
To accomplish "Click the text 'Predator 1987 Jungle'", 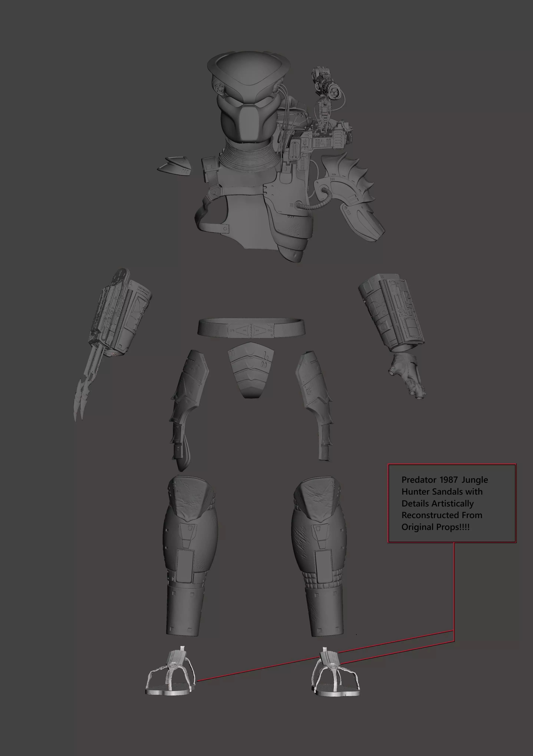I will pos(444,480).
